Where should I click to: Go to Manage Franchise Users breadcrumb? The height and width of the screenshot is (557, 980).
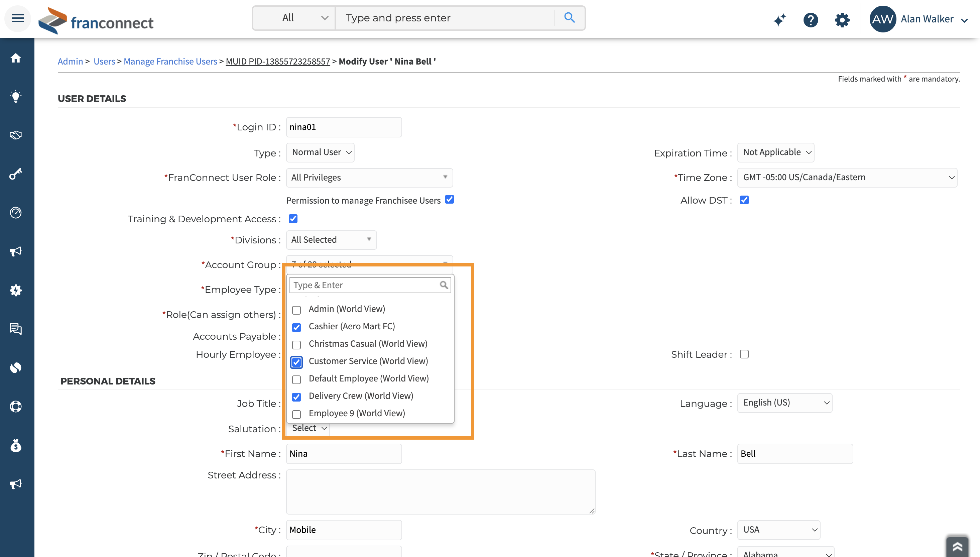[170, 61]
